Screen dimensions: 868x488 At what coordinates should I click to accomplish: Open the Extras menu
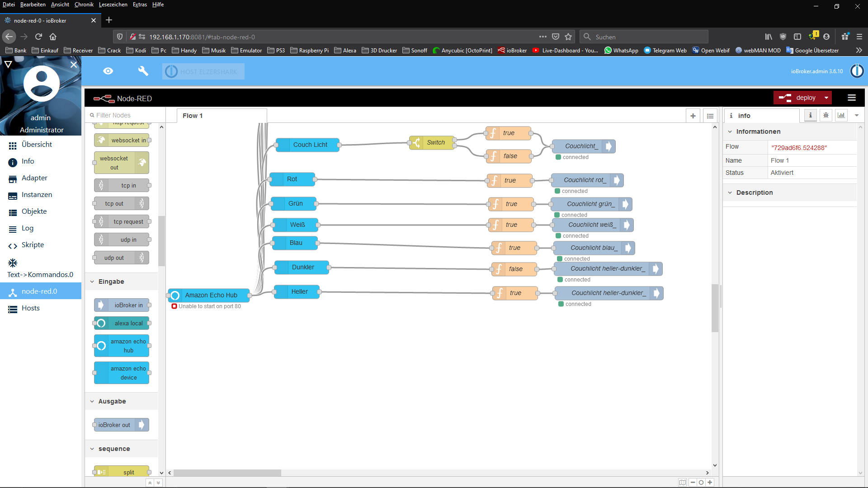click(139, 4)
